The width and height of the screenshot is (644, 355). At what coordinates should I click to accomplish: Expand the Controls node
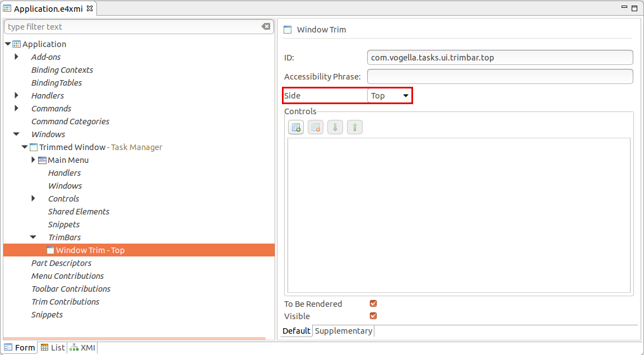[x=33, y=198]
